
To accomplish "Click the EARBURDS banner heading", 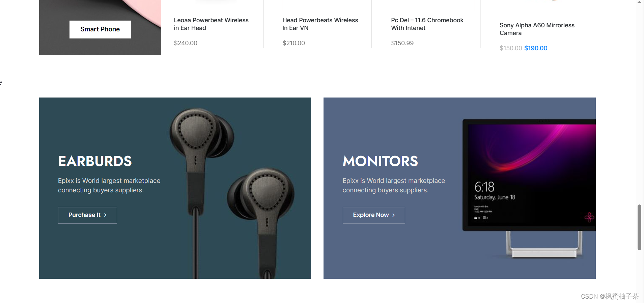I will pos(95,161).
